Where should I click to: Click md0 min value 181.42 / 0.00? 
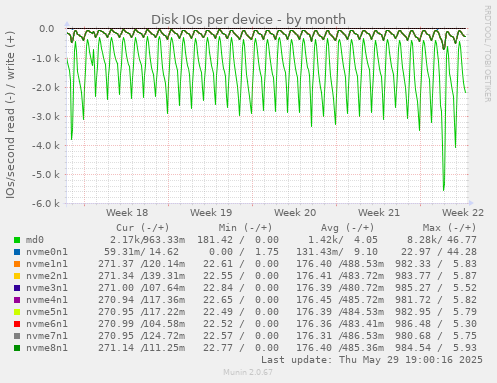click(x=238, y=240)
